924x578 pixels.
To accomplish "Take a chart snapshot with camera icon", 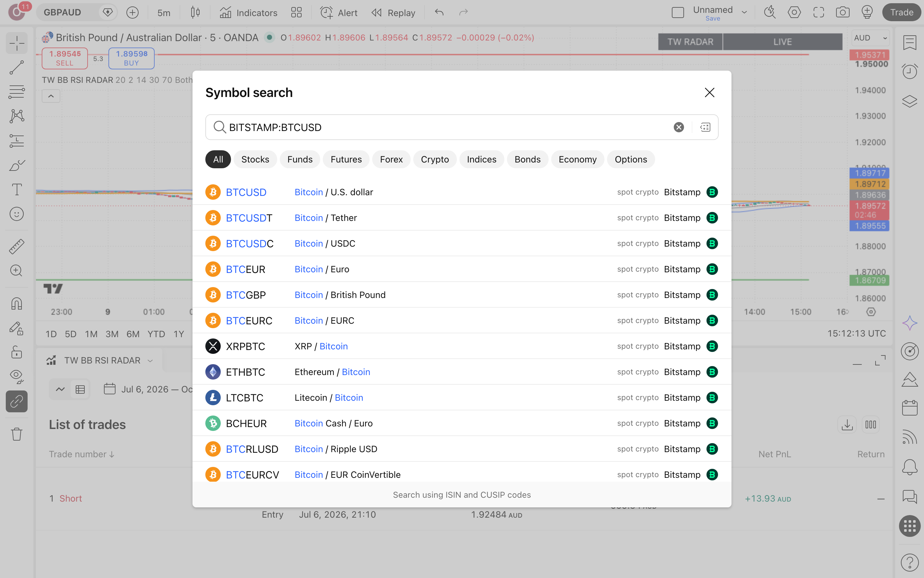I will tap(843, 13).
